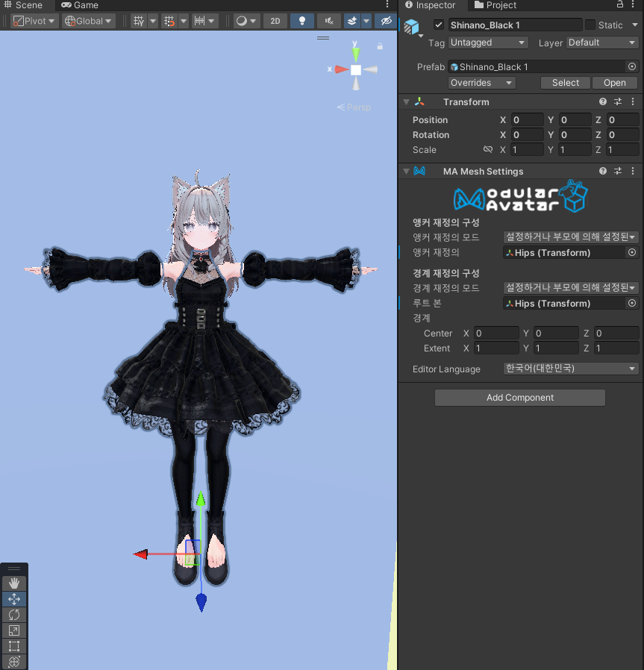Open root bone Hips object picker
The width and height of the screenshot is (644, 670).
tap(632, 304)
